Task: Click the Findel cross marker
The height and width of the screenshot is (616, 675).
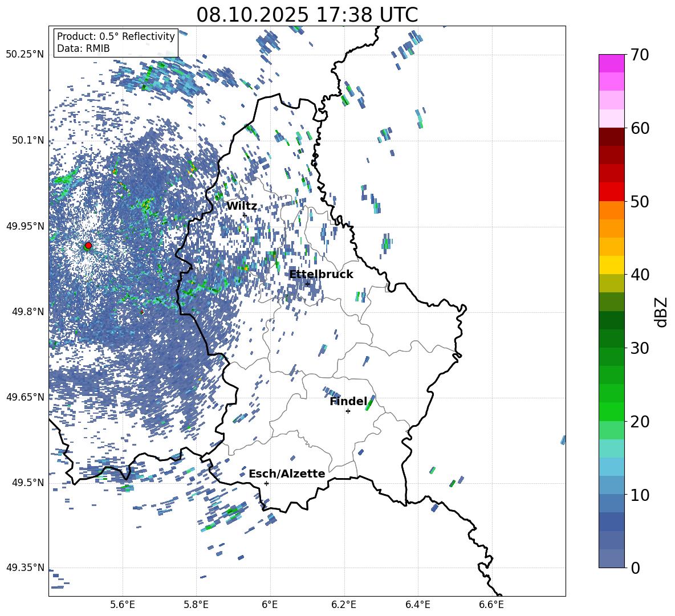Action: click(x=348, y=411)
